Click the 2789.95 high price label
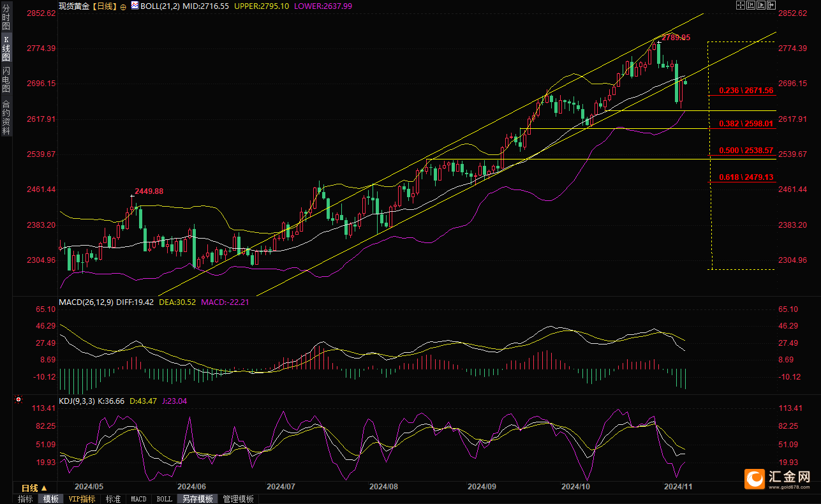 676,38
